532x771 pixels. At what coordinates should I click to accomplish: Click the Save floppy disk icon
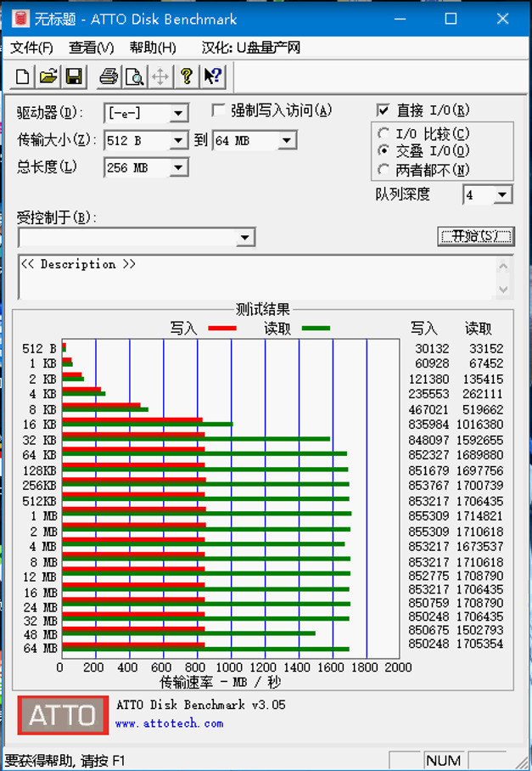74,76
